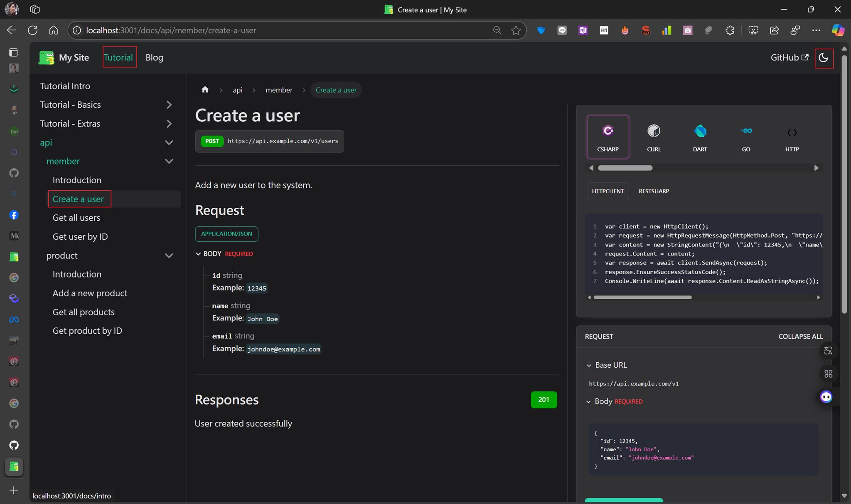
Task: Click the home icon in the breadcrumb
Action: click(x=205, y=89)
